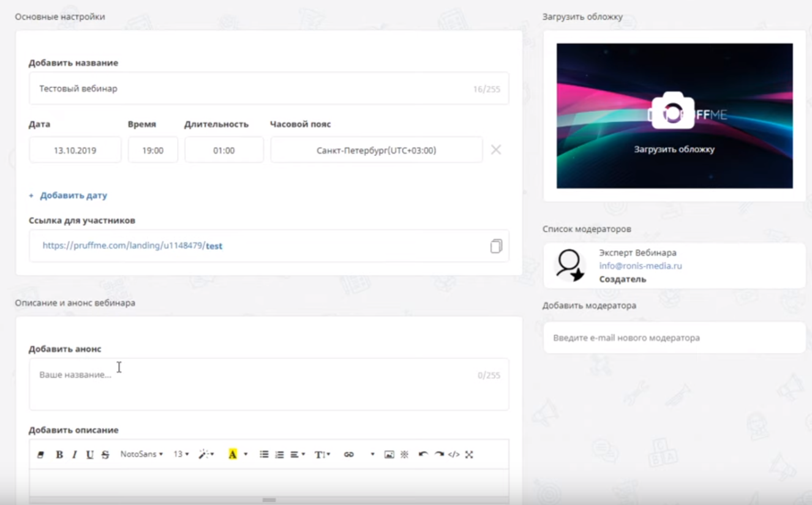Click the Загрузить обложку cover thumbnail
Image resolution: width=812 pixels, height=505 pixels.
point(674,116)
